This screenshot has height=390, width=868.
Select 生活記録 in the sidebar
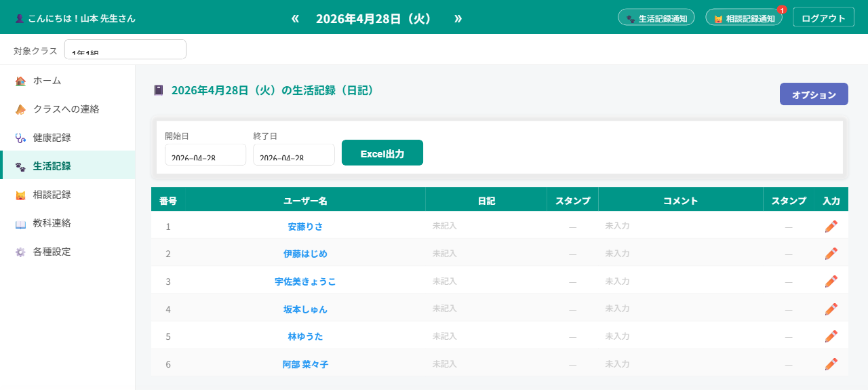coord(68,166)
